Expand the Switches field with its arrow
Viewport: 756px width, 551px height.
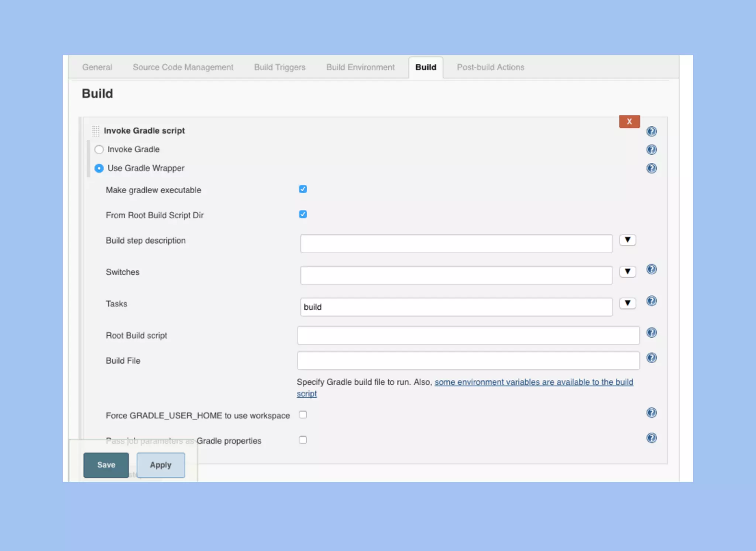tap(627, 271)
